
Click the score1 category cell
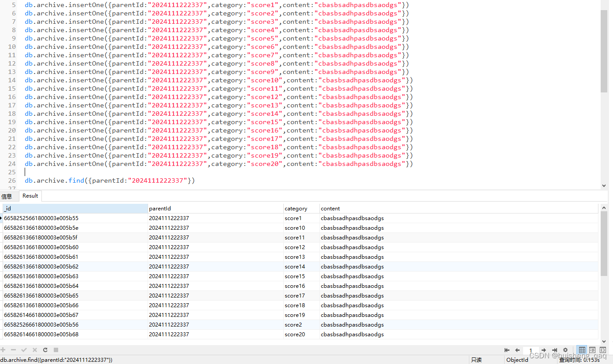[x=301, y=218]
